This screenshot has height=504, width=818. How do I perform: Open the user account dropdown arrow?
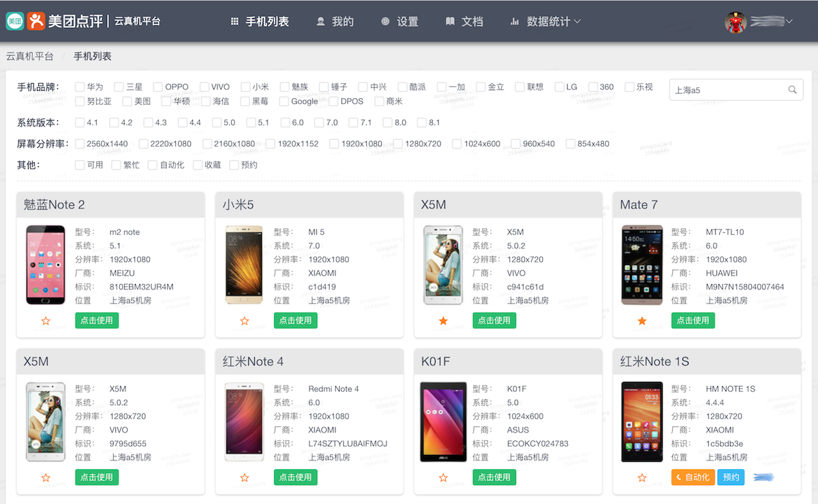(789, 22)
